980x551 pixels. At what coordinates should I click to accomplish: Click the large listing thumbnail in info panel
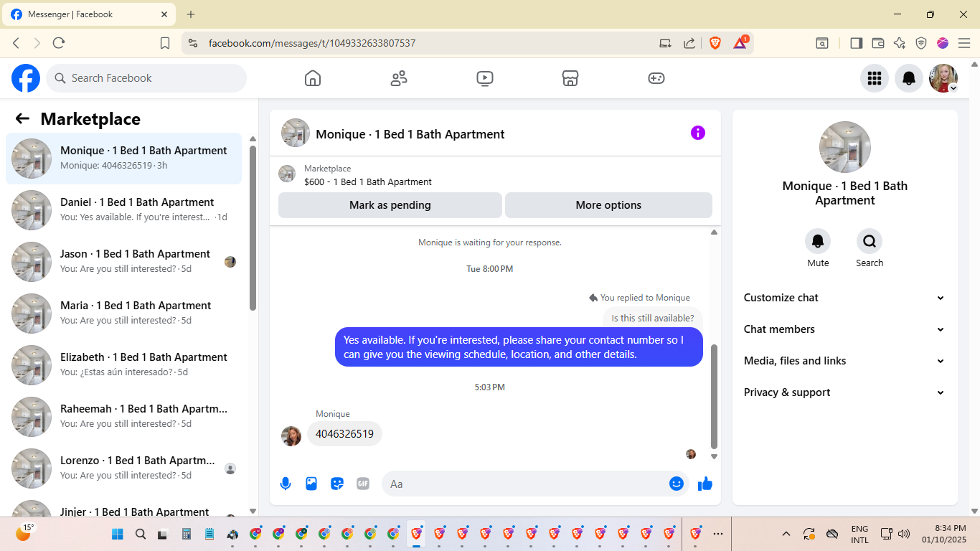(845, 147)
